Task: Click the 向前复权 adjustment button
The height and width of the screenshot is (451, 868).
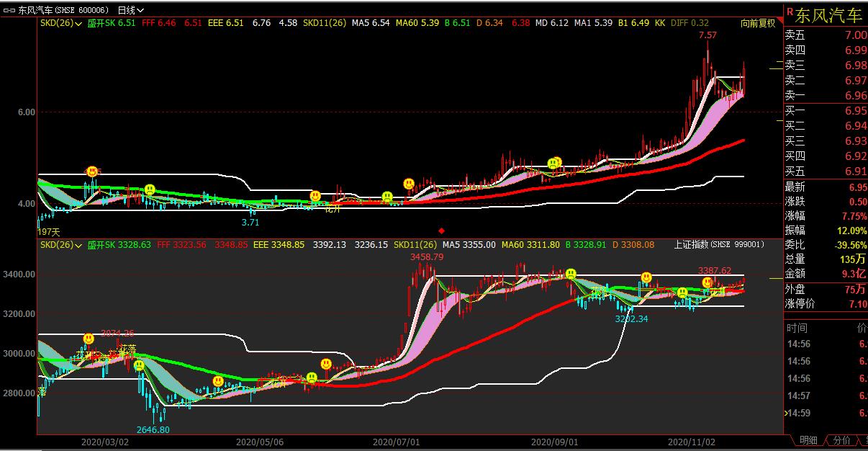Action: click(x=759, y=23)
